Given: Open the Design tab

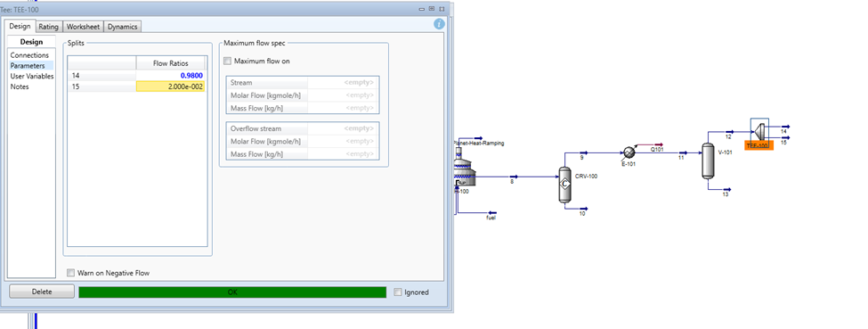Looking at the screenshot, I should click(x=20, y=26).
